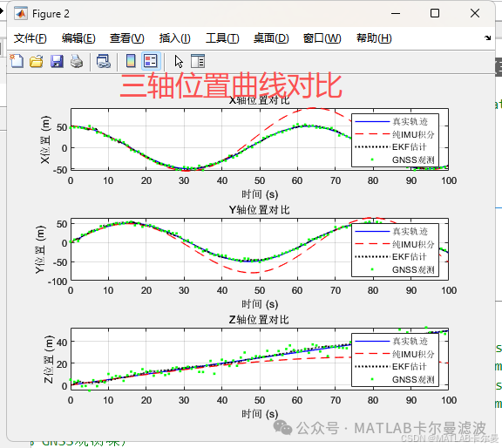The image size is (502, 448).
Task: Open the 帮助(H) menu
Action: [x=374, y=38]
